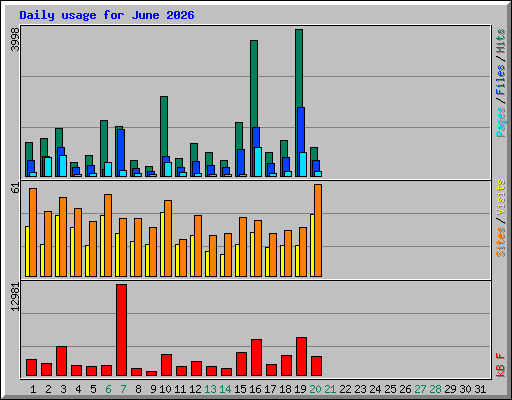Select the red 'KB F' legend label
The image size is (512, 400).
(501, 365)
